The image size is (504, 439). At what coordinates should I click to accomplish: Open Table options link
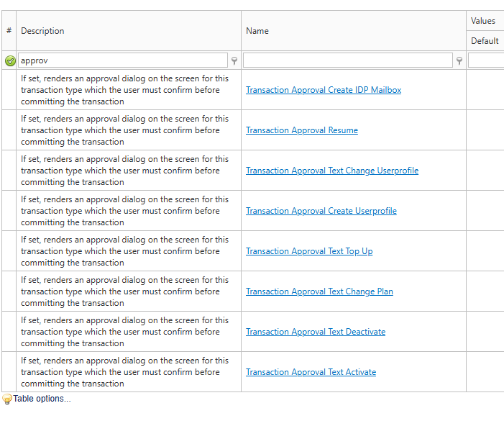coord(42,399)
